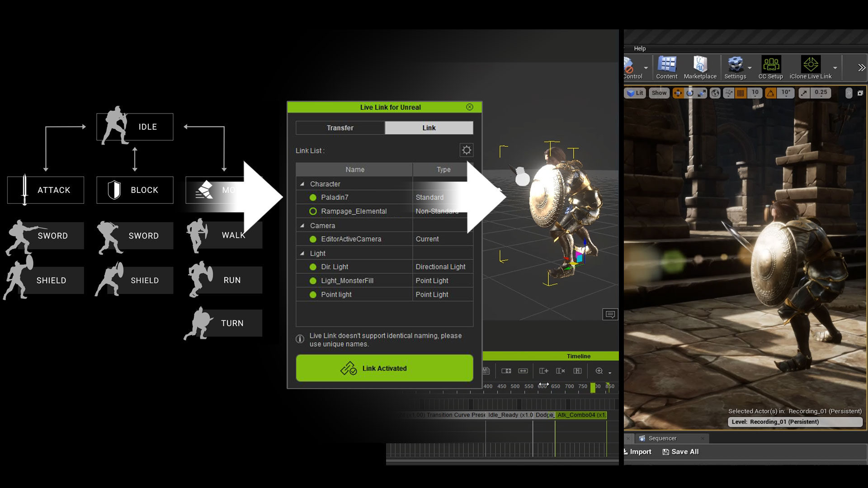Screen dimensions: 868x488
Task: Toggle grid snapping in Unreal viewport
Action: pos(741,93)
